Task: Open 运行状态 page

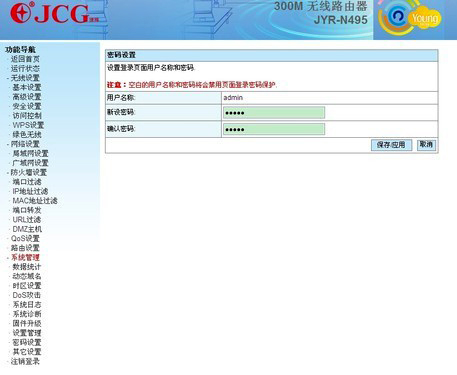Action: pyautogui.click(x=25, y=69)
